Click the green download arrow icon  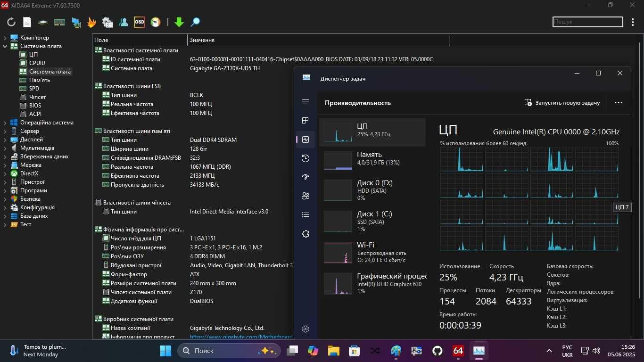pyautogui.click(x=179, y=22)
